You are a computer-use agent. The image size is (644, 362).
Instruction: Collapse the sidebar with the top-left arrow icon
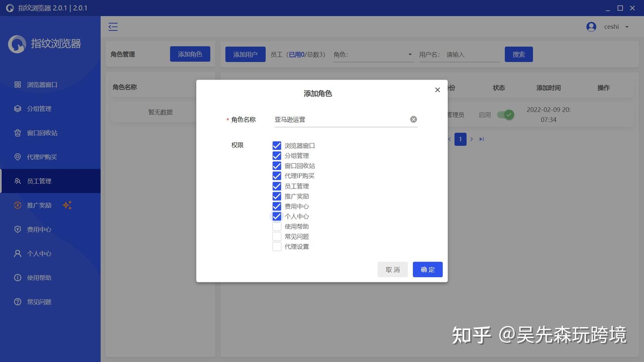coord(113,26)
